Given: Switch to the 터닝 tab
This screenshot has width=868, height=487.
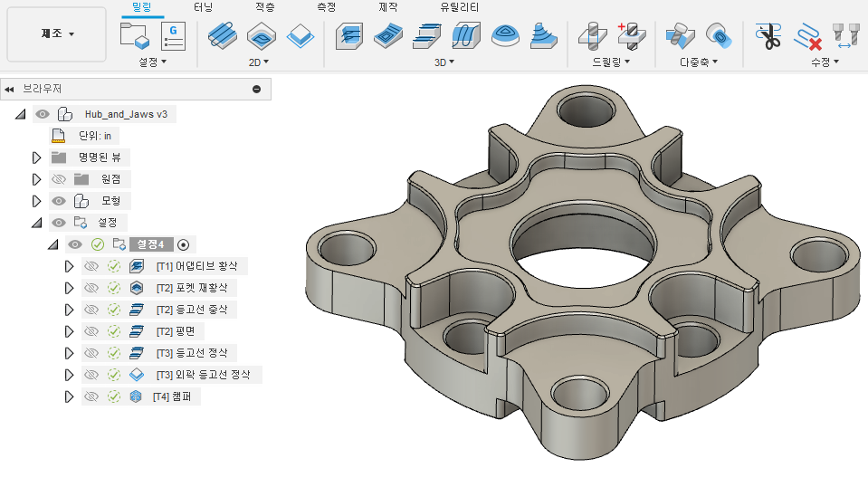Looking at the screenshot, I should click(203, 7).
